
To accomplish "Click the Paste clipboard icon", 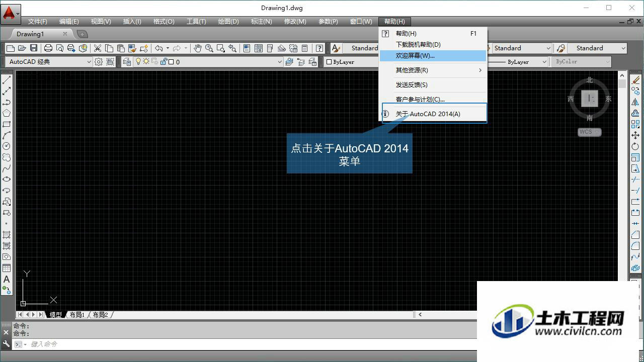I will 121,48.
